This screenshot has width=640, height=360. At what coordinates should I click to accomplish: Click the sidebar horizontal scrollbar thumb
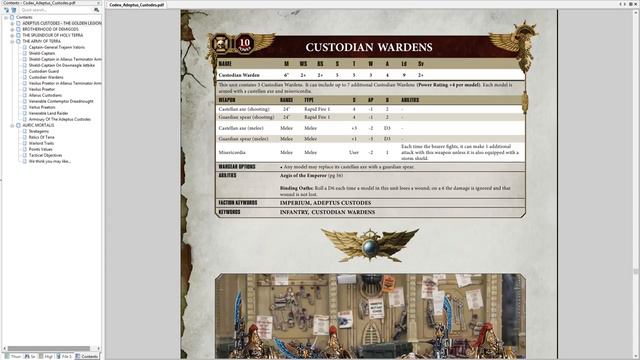[49, 349]
